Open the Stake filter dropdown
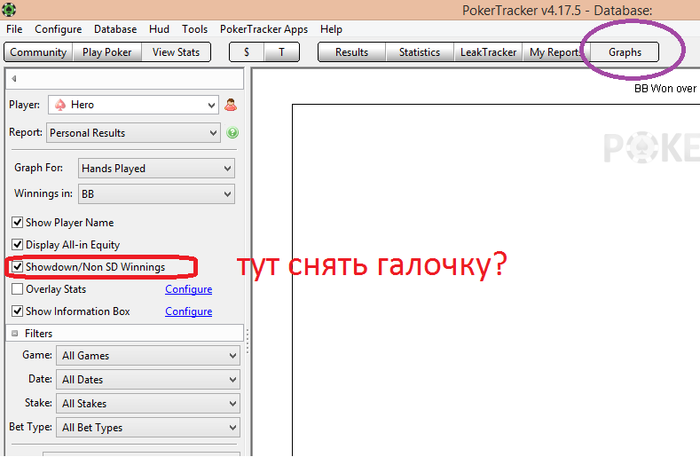 pos(148,403)
